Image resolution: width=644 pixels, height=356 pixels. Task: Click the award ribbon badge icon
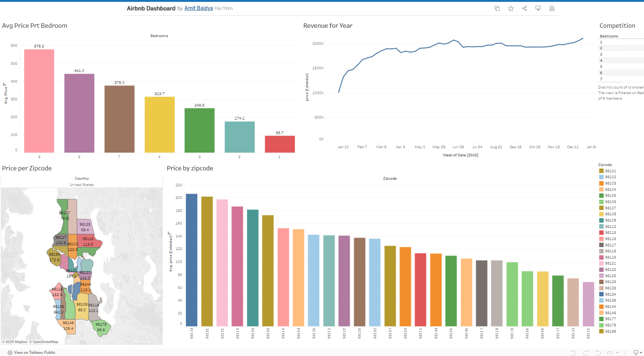[552, 8]
